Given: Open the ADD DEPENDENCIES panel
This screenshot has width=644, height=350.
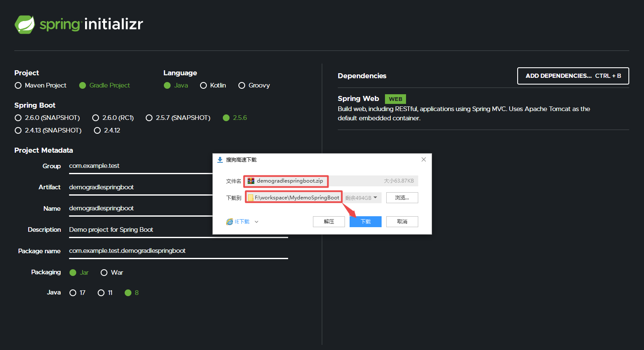Looking at the screenshot, I should pos(573,76).
